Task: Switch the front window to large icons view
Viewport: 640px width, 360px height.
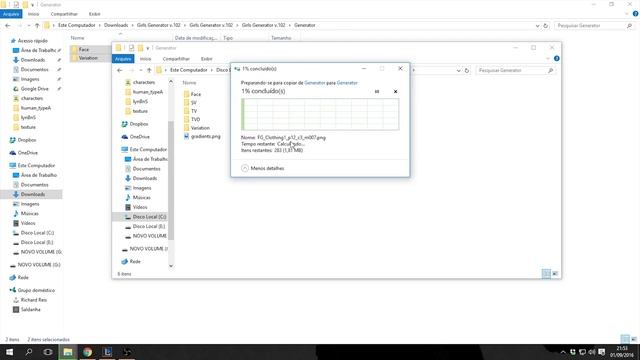Action: point(555,274)
